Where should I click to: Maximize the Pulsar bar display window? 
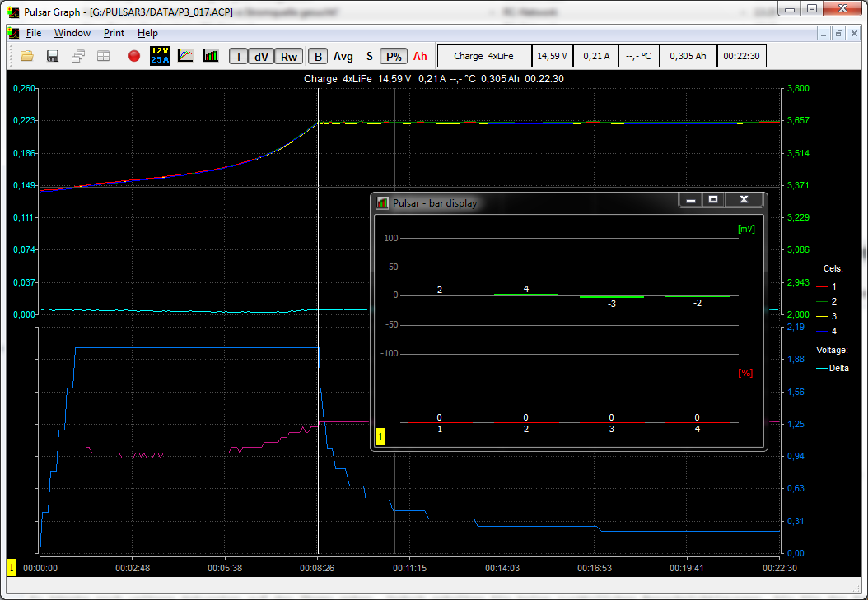point(713,200)
